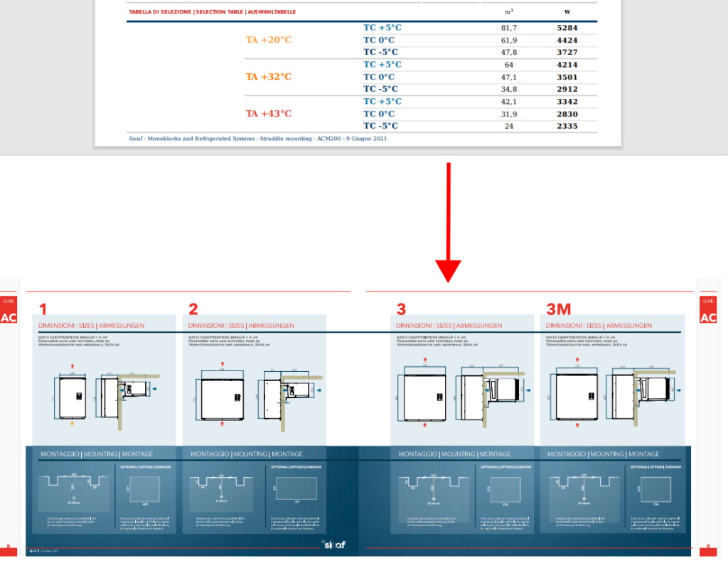
Task: Click the selection table header title
Action: click(213, 12)
